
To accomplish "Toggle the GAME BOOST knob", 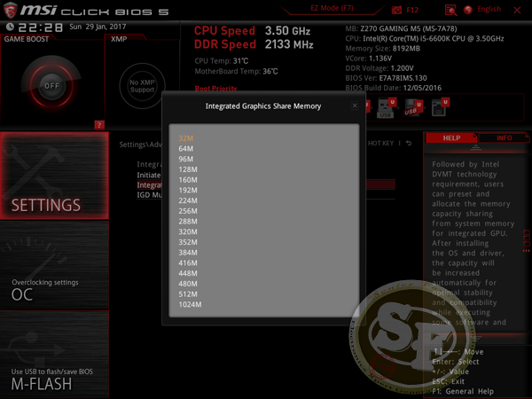I will pos(51,86).
